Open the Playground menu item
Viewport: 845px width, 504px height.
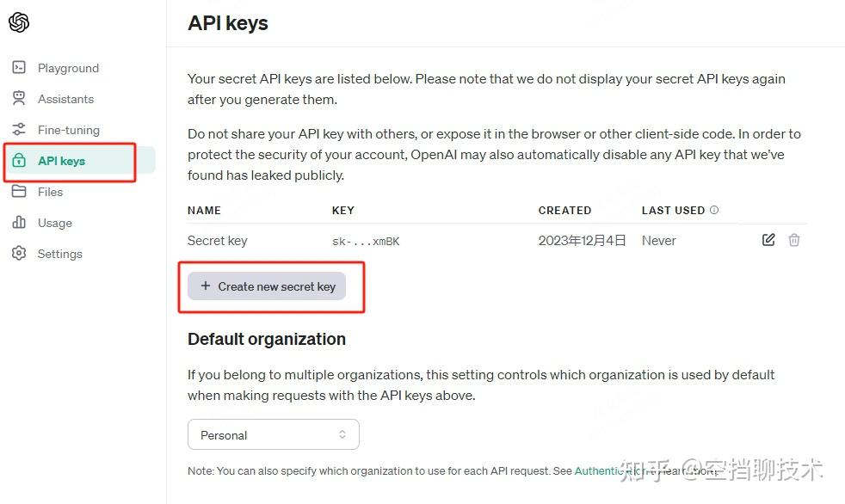click(69, 68)
